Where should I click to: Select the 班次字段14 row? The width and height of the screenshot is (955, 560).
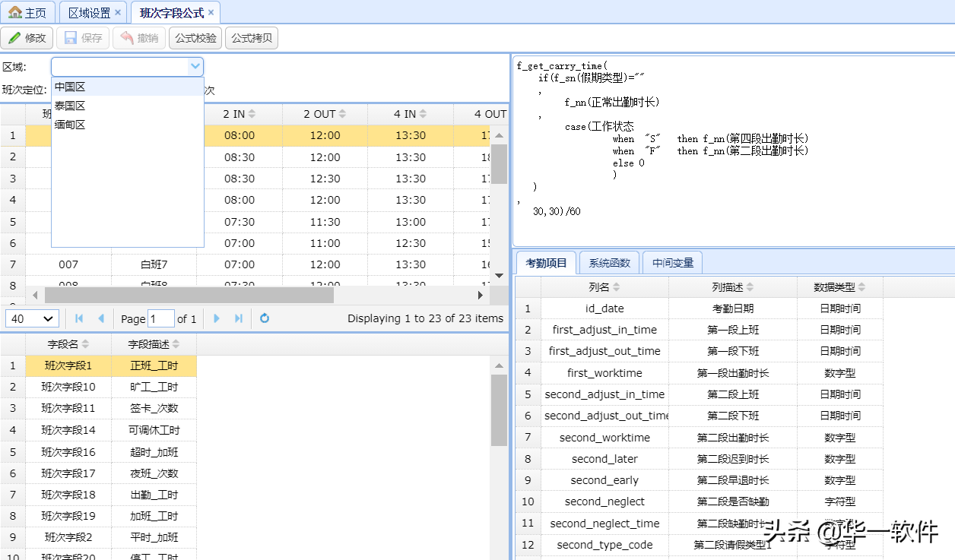(99, 430)
